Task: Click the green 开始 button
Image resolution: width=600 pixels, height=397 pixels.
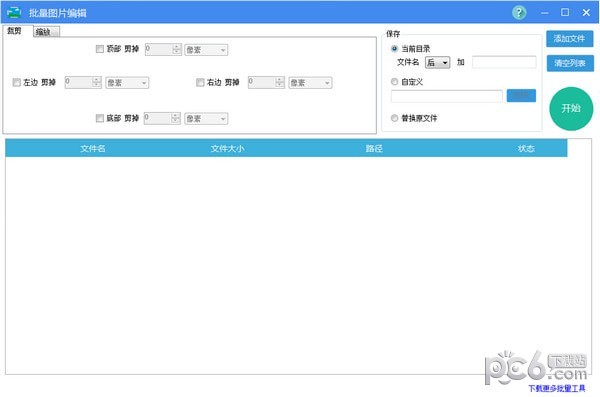Action: [x=571, y=109]
